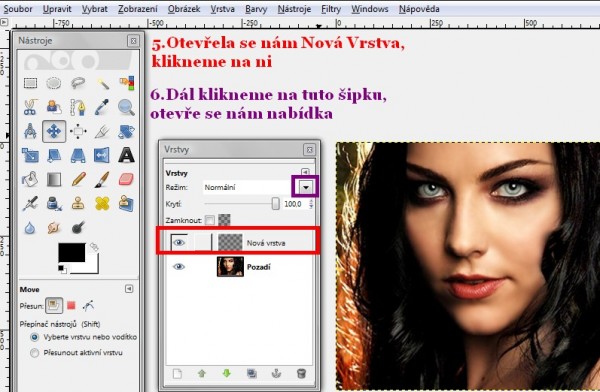600x392 pixels.
Task: Click the Krytí opacity slider
Action: 242,204
